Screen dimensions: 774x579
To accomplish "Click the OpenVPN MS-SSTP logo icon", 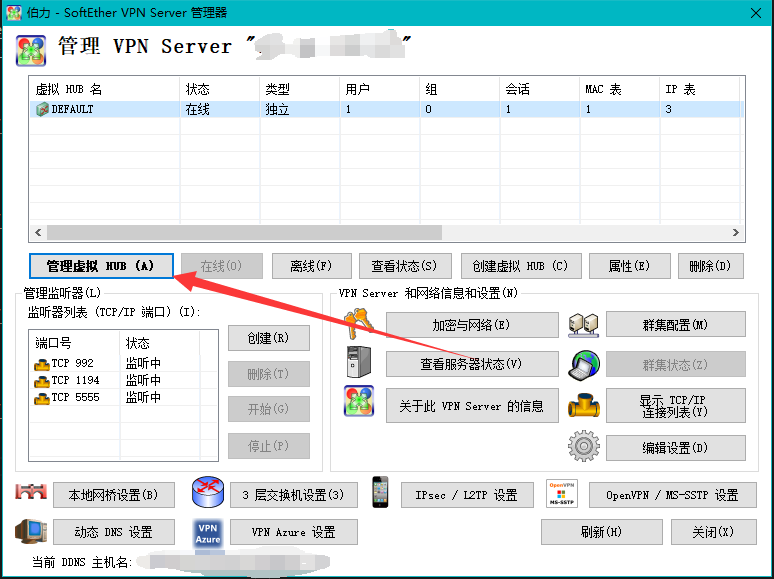I will pyautogui.click(x=562, y=493).
